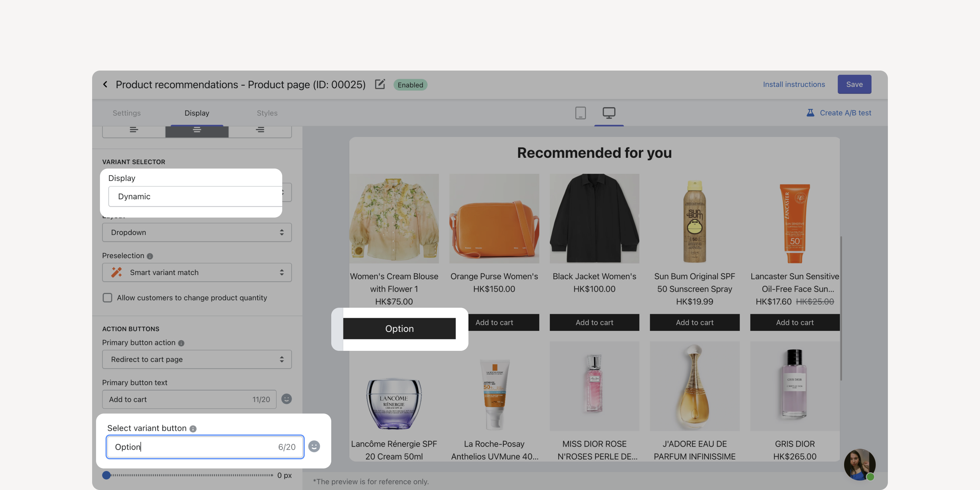Click Add to cart under Lancaster Sun Sensitive

point(795,322)
